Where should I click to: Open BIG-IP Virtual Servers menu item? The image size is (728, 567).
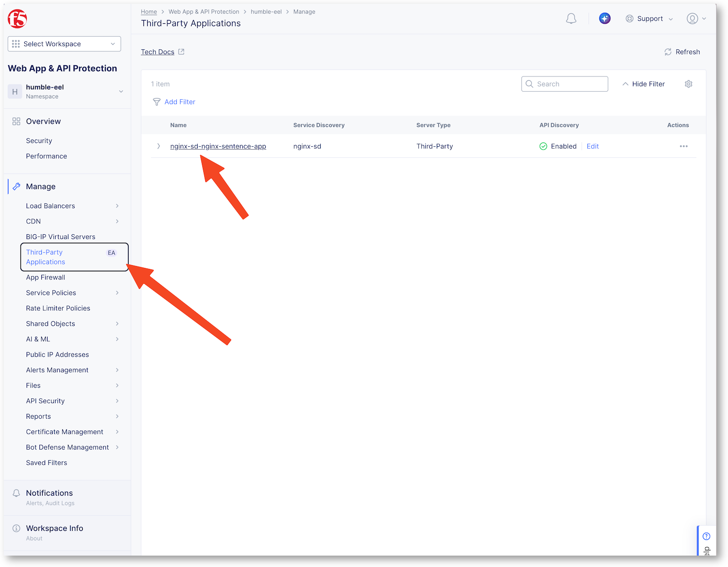(x=61, y=237)
